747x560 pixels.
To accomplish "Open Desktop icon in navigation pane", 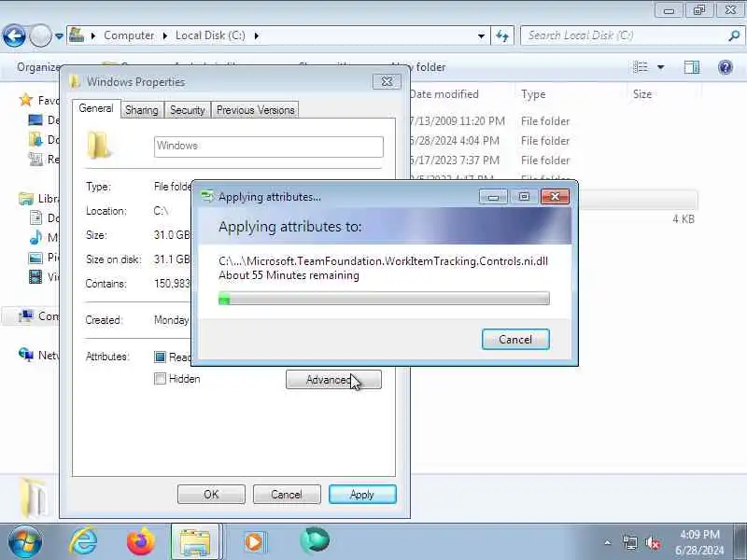I will (x=35, y=119).
